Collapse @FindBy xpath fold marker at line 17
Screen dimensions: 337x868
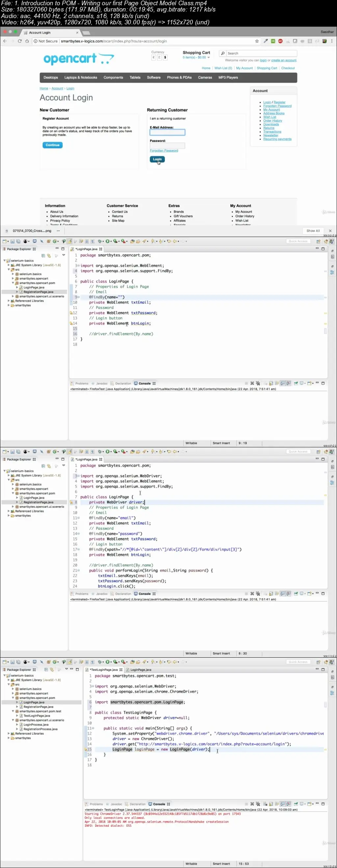(79, 550)
